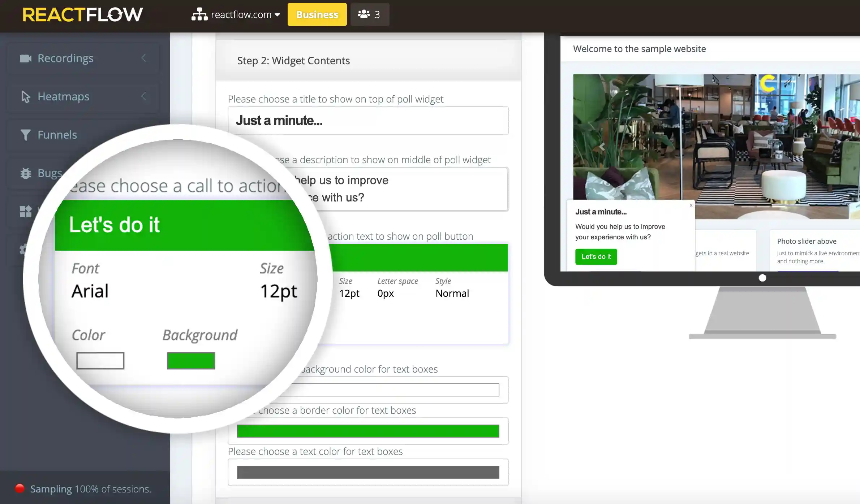This screenshot has height=504, width=860.
Task: Toggle the slider dot below the monitor preview
Action: click(x=762, y=277)
